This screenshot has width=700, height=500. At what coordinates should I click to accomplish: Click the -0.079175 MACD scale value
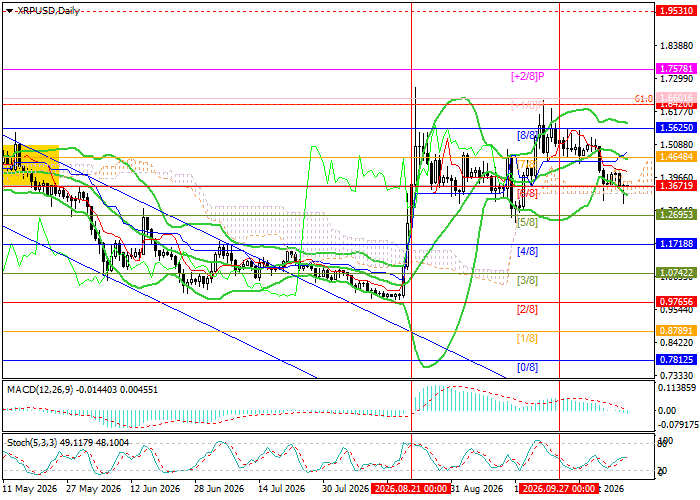[x=677, y=424]
